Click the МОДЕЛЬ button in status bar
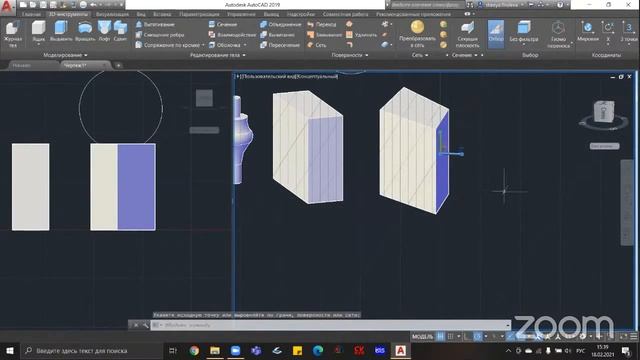The height and width of the screenshot is (360, 640). tap(422, 337)
